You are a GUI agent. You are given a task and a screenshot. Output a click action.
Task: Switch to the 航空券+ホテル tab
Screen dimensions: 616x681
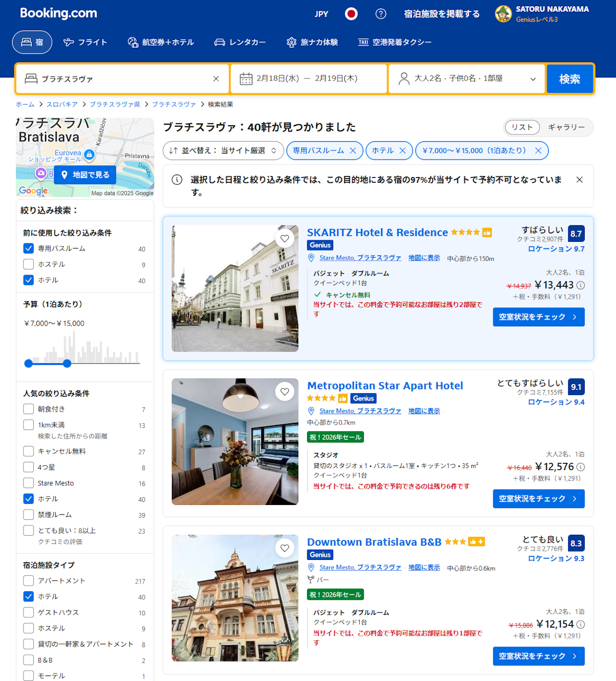[161, 42]
